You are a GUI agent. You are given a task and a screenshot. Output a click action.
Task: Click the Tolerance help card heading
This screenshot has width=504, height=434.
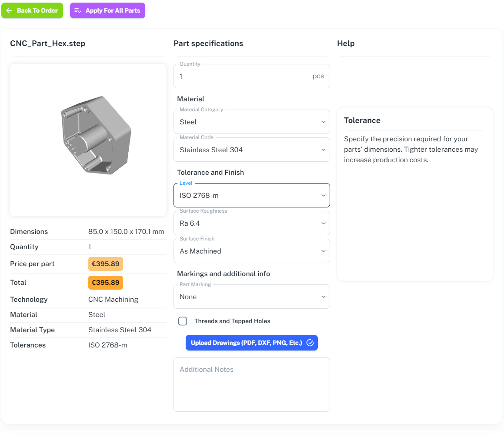362,120
